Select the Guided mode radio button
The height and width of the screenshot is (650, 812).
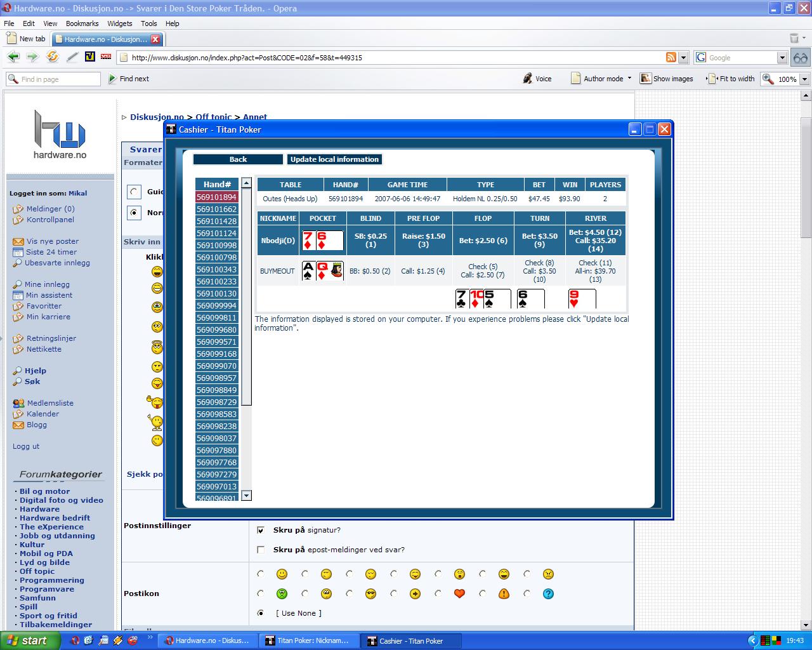tap(134, 192)
